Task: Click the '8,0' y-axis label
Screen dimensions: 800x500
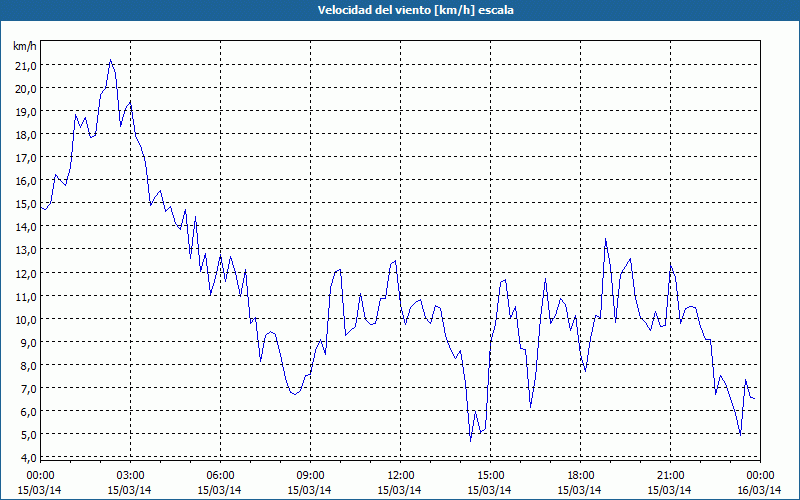Action: [29, 365]
